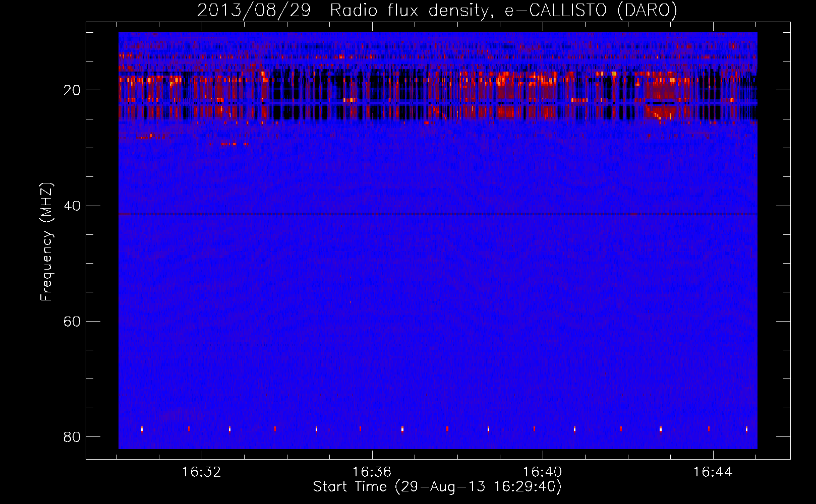Click the "16:32" time tick label

202,472
